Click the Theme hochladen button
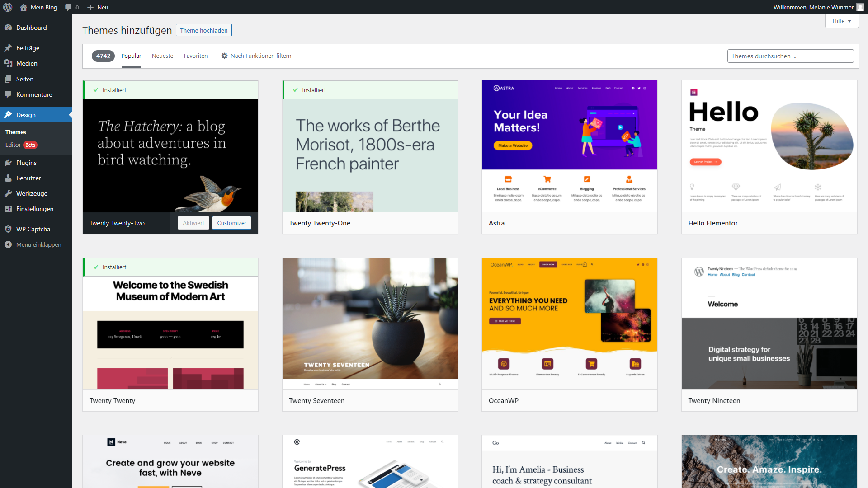Screen dimensions: 868x488 tap(204, 30)
